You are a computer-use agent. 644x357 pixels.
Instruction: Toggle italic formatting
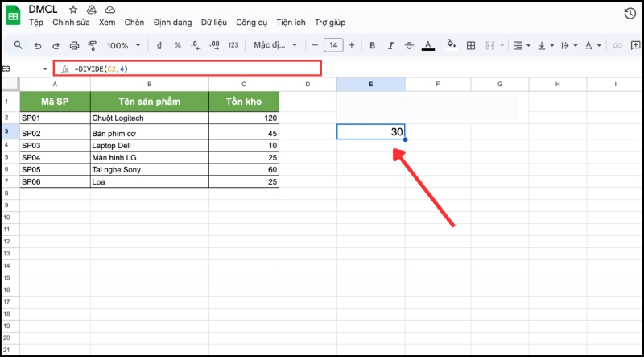[x=390, y=45]
